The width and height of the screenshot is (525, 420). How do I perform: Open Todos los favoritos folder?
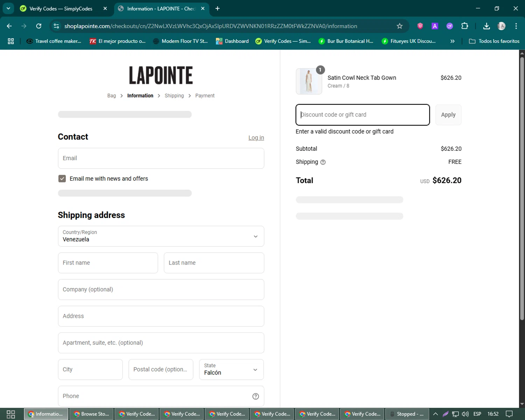494,41
